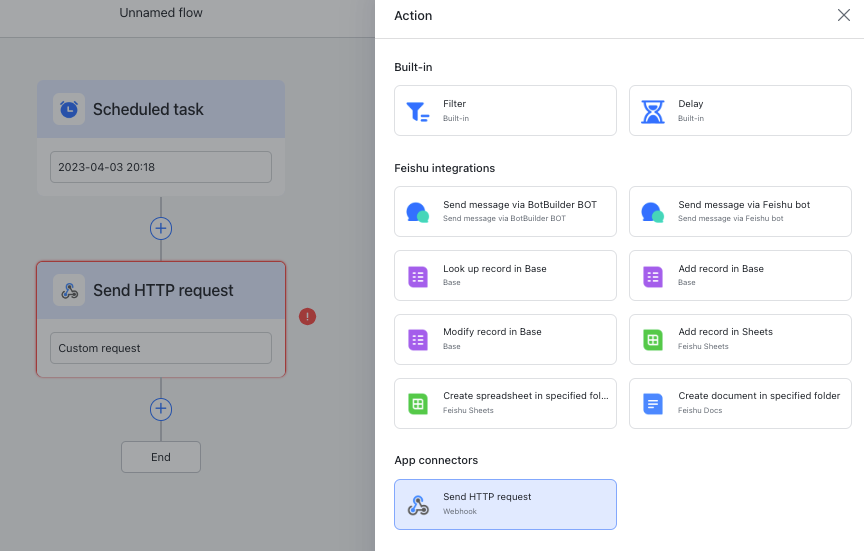
Task: Click the red error indicator on the HTTP node
Action: tap(308, 317)
